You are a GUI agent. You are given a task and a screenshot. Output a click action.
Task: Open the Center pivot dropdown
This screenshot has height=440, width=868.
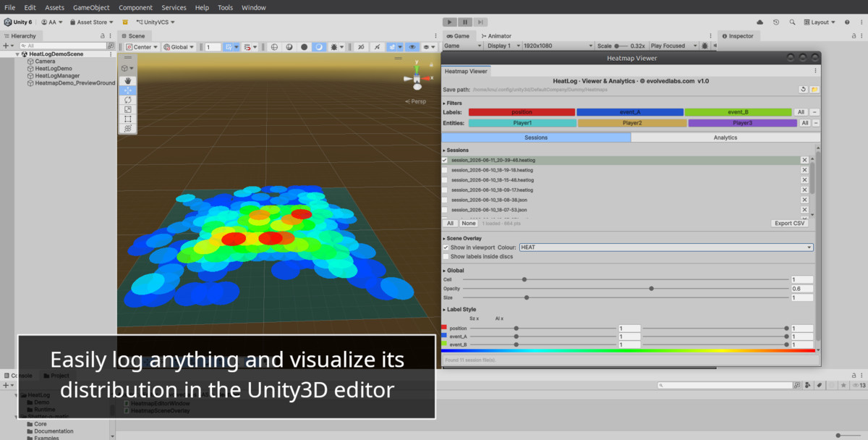[x=142, y=47]
